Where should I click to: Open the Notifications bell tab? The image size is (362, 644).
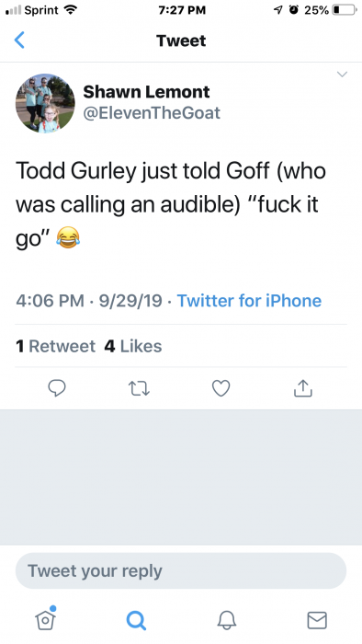[x=227, y=620]
